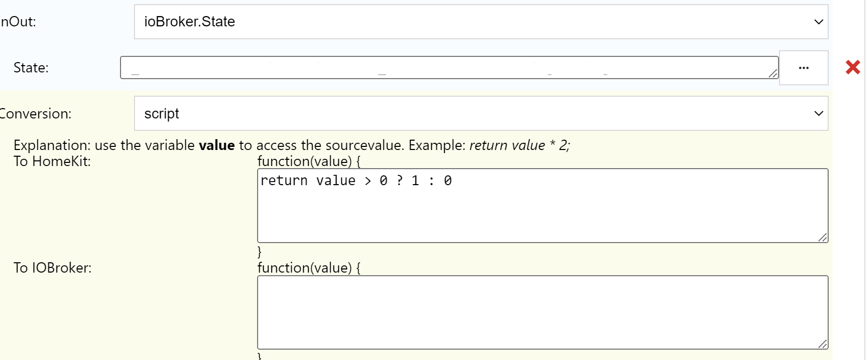Click the red X delete icon
The height and width of the screenshot is (360, 868).
tap(852, 67)
